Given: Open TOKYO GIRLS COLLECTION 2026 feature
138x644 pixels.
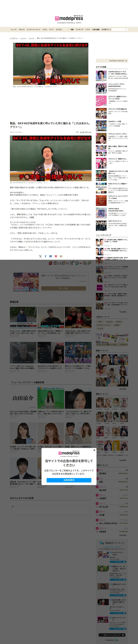Looking at the screenshot, I should click(x=112, y=213).
